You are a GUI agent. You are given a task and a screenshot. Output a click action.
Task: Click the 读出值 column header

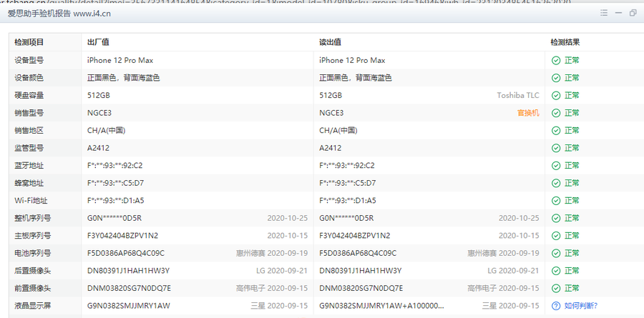click(330, 42)
